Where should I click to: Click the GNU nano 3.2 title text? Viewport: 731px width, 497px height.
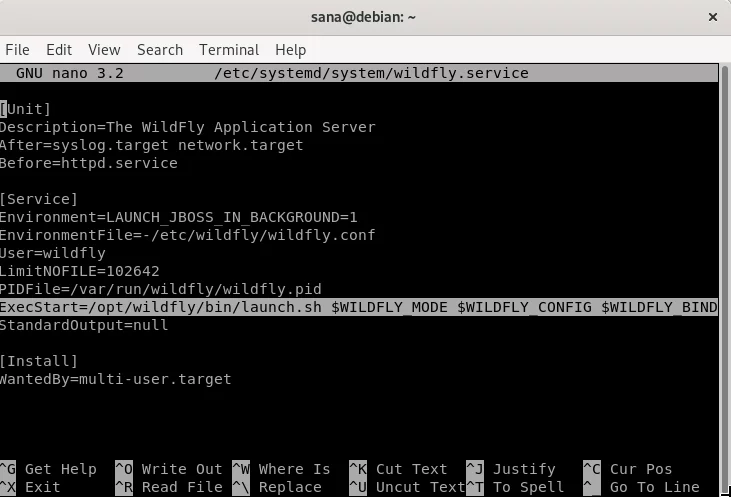coord(70,73)
